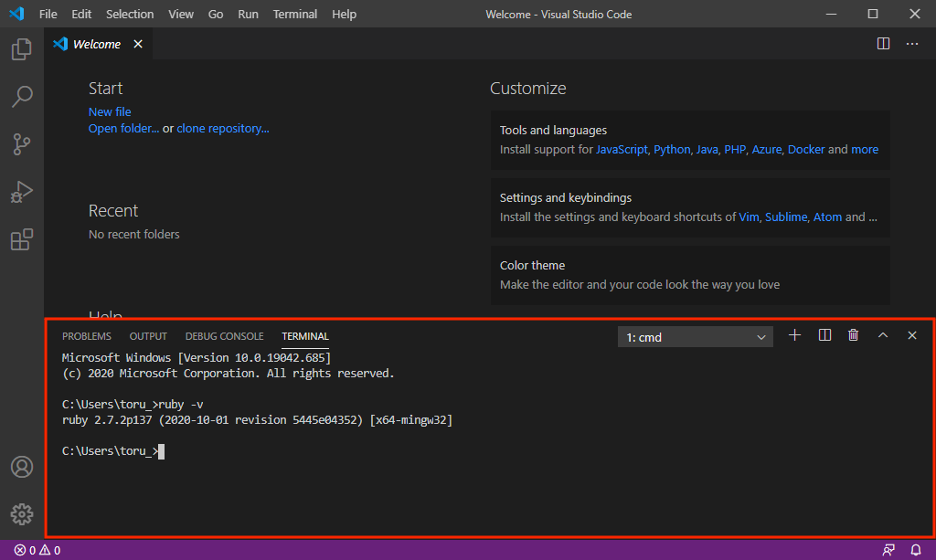
Task: Click in the terminal at the prompt
Action: click(x=161, y=451)
